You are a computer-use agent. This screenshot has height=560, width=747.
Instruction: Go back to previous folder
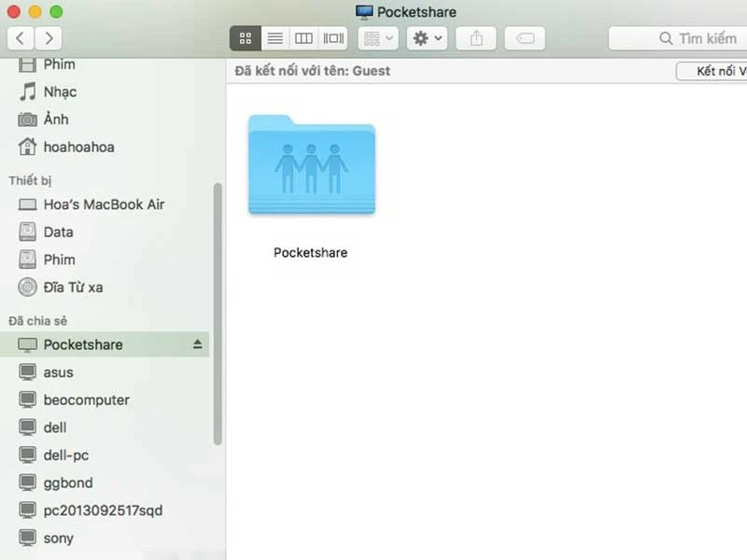pos(21,38)
